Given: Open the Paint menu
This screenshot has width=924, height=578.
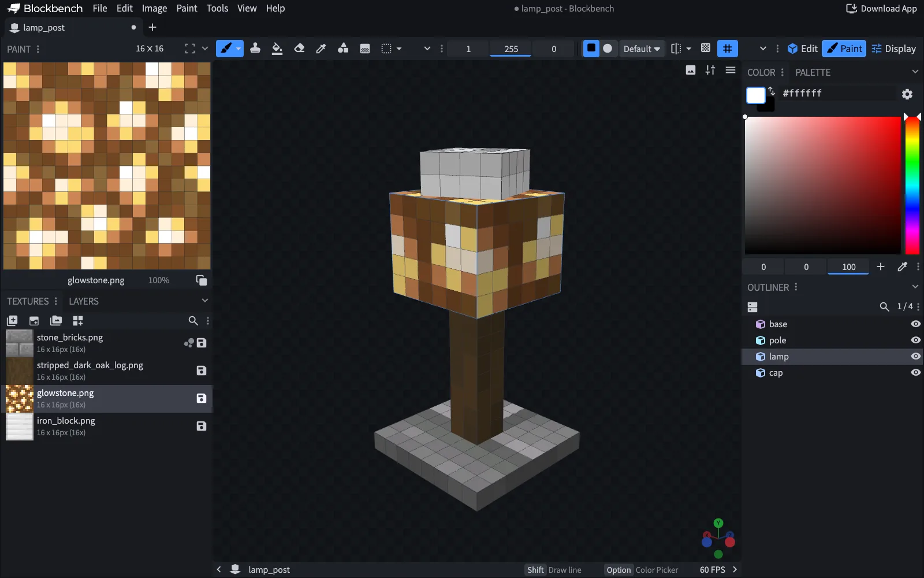Looking at the screenshot, I should coord(187,8).
